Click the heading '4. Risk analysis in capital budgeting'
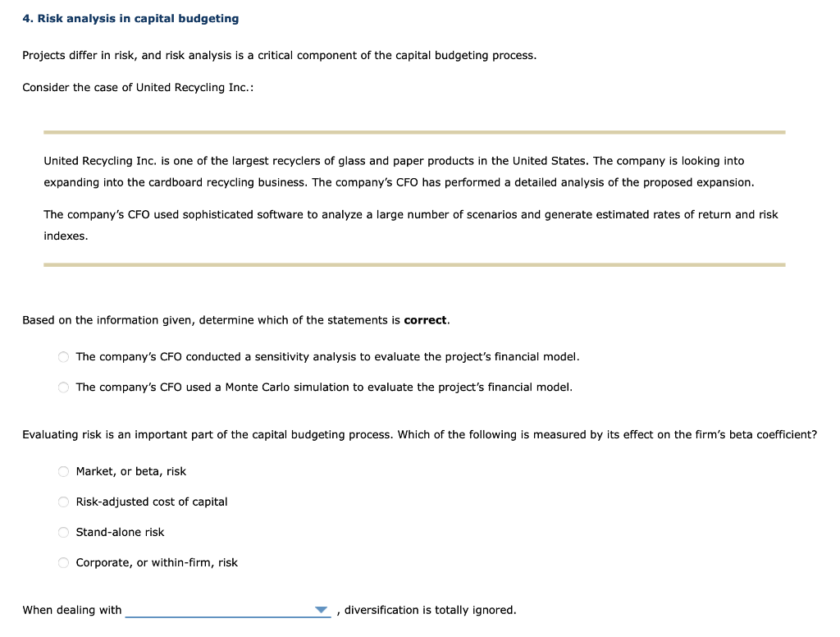 tap(130, 18)
